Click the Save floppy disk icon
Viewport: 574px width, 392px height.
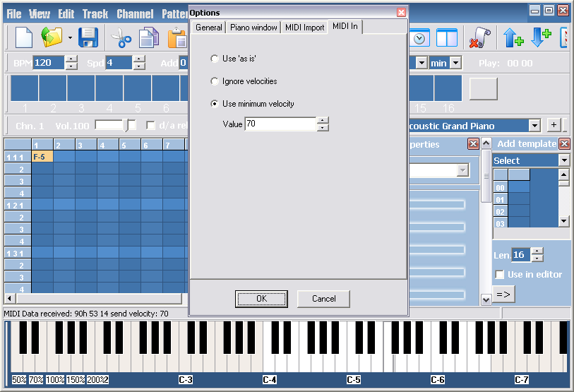pos(88,37)
